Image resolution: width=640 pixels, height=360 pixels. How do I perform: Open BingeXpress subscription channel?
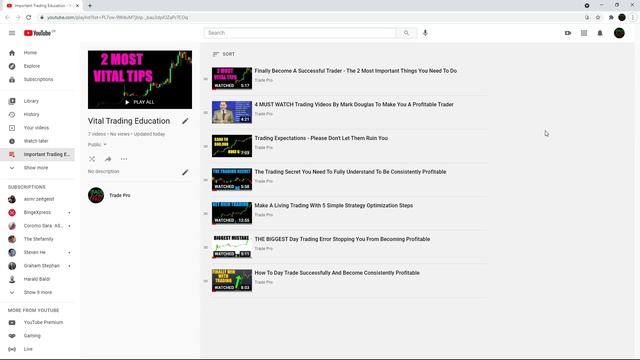[x=37, y=213]
